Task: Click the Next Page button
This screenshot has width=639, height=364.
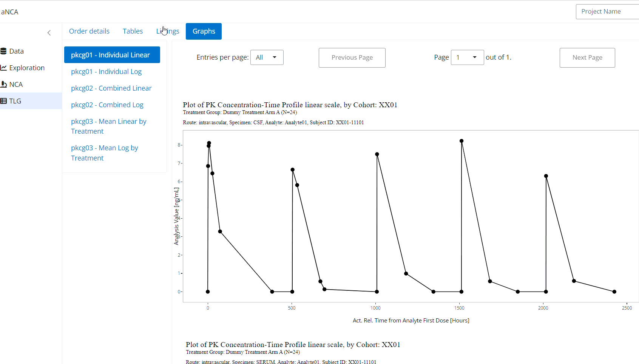Action: pos(587,58)
